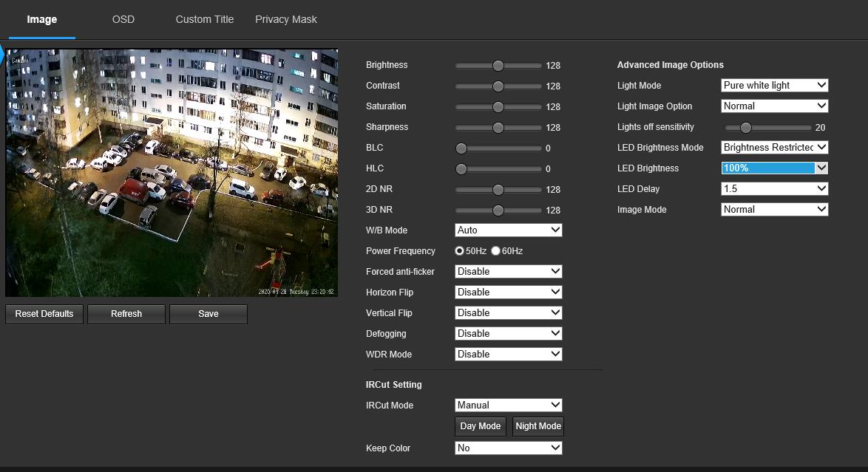This screenshot has width=868, height=472.
Task: Open the IRCut Mode dropdown
Action: click(x=508, y=406)
